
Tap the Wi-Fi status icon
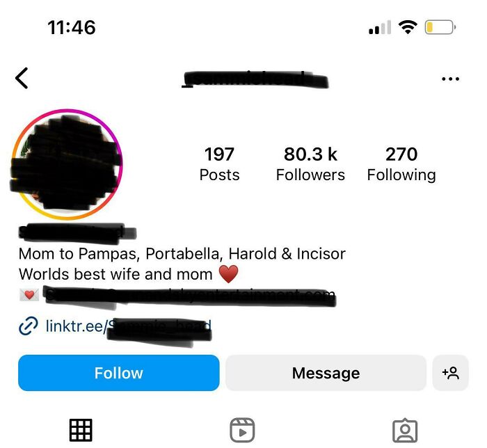pyautogui.click(x=408, y=27)
